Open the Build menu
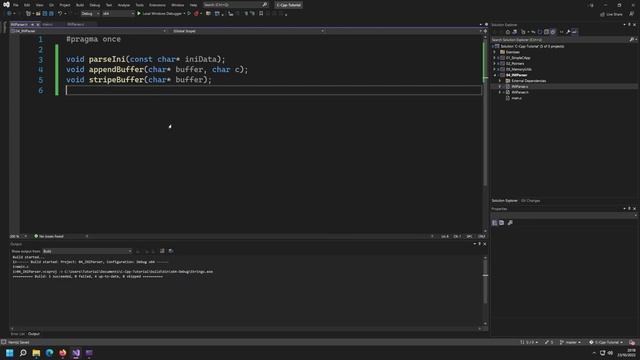640x360 pixels. 80,5
